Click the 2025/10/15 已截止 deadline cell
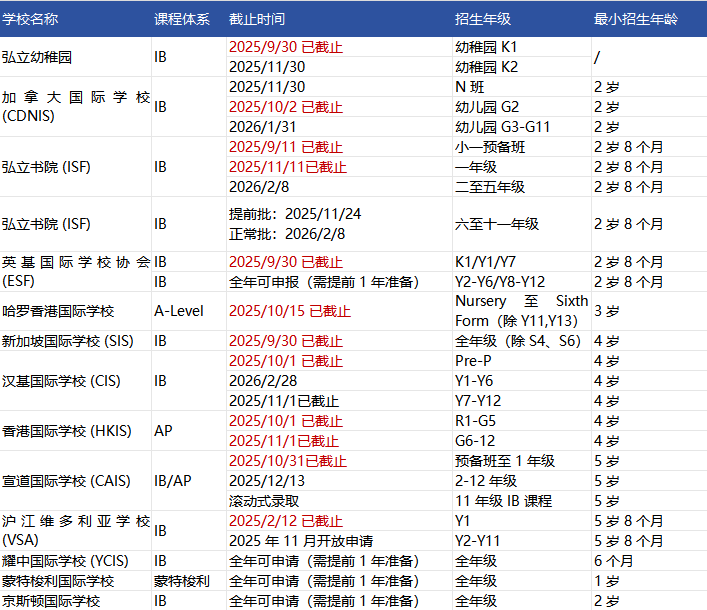707x610 pixels. point(340,311)
